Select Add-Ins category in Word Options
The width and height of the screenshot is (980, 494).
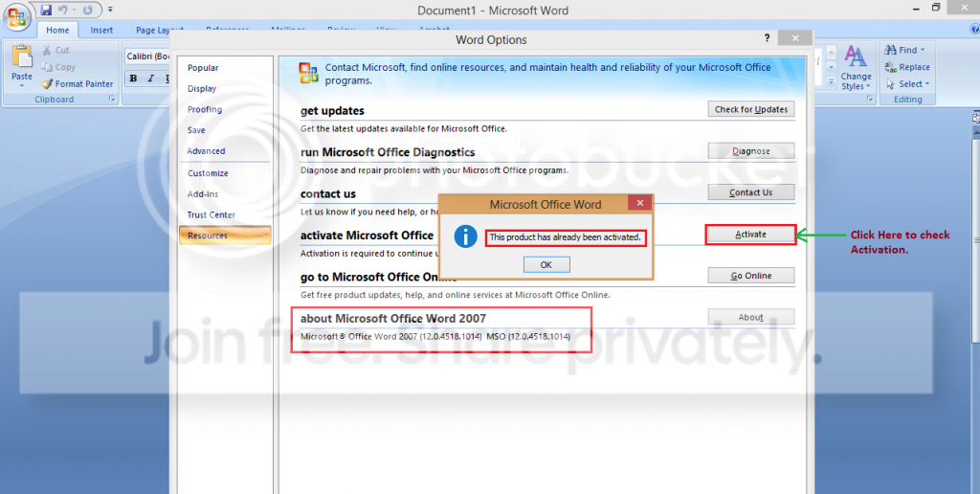pos(203,193)
